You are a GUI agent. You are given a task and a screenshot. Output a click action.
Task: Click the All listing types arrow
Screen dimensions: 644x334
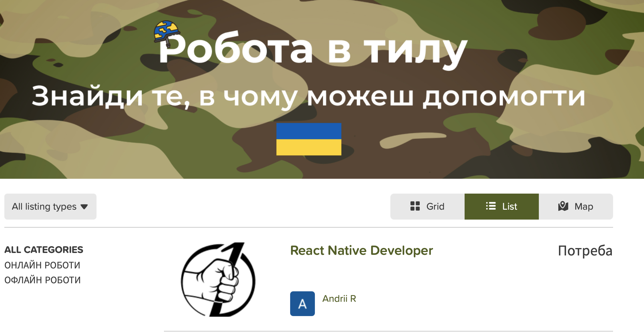click(84, 207)
